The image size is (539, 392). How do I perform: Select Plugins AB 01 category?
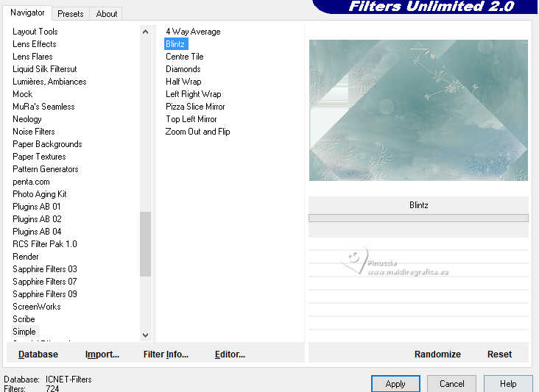pos(37,207)
